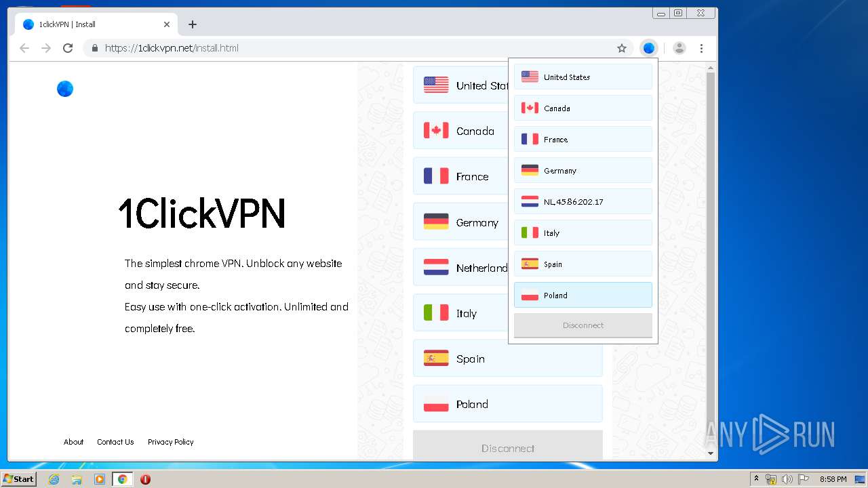Reload the page
The width and height of the screenshot is (868, 488).
pyautogui.click(x=68, y=48)
